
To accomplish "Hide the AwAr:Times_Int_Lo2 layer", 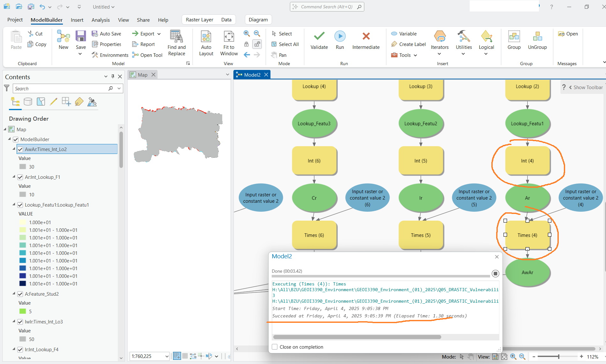I will click(x=20, y=149).
